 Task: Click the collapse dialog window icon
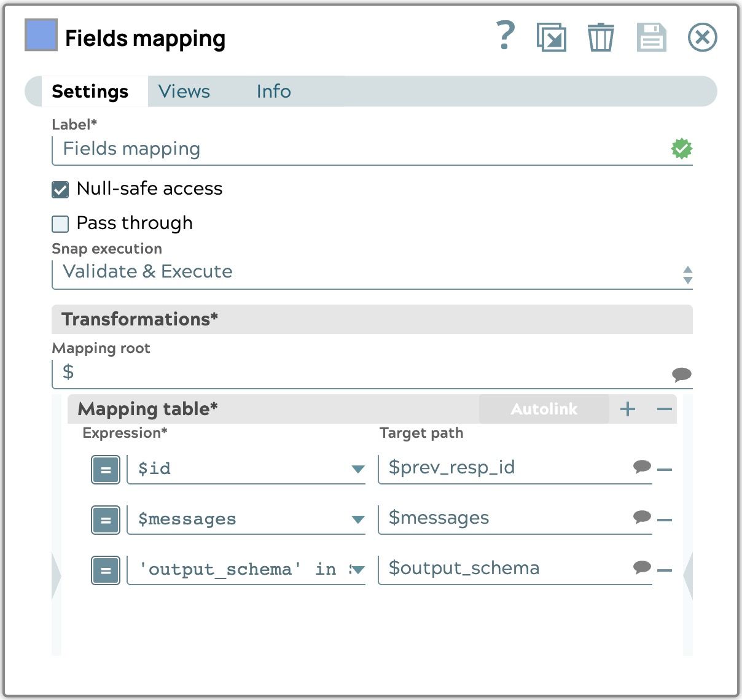pyautogui.click(x=551, y=37)
